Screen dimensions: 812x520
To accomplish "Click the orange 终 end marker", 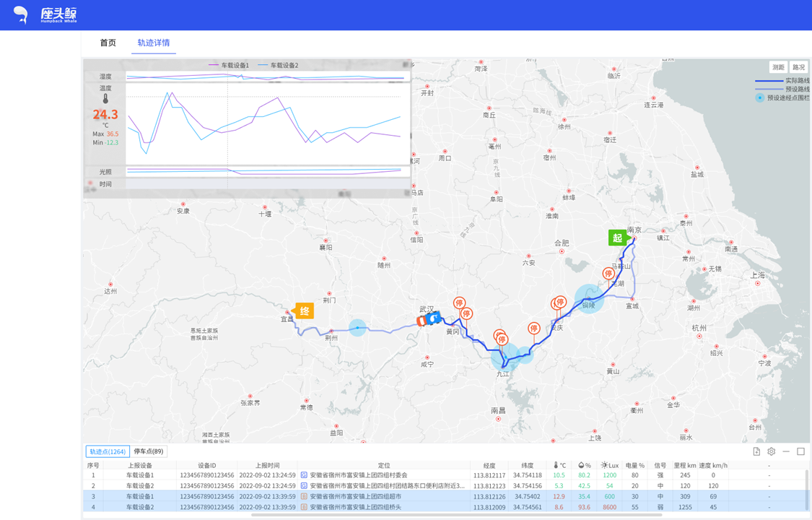I will coord(305,311).
